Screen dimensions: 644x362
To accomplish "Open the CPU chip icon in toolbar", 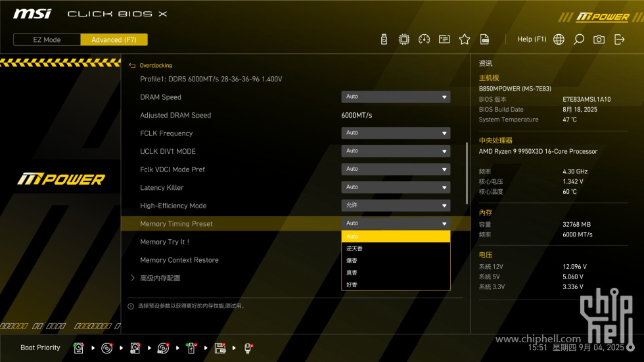I will pos(403,39).
